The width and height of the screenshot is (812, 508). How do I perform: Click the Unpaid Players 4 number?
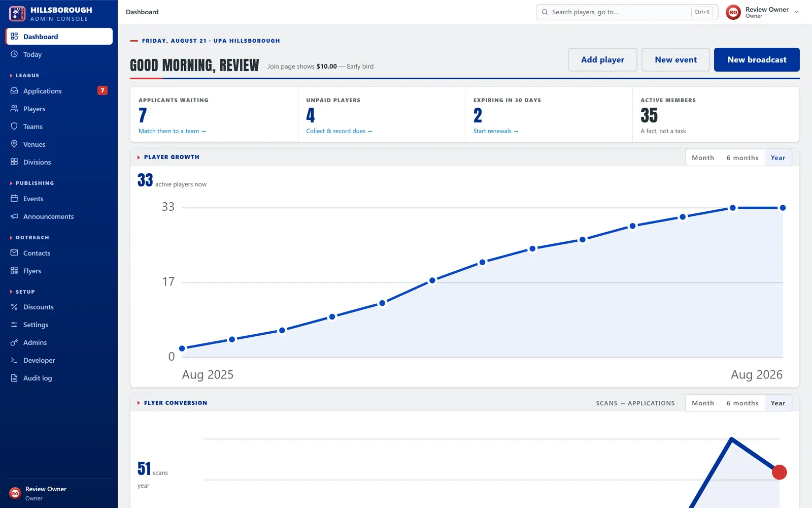click(x=311, y=116)
